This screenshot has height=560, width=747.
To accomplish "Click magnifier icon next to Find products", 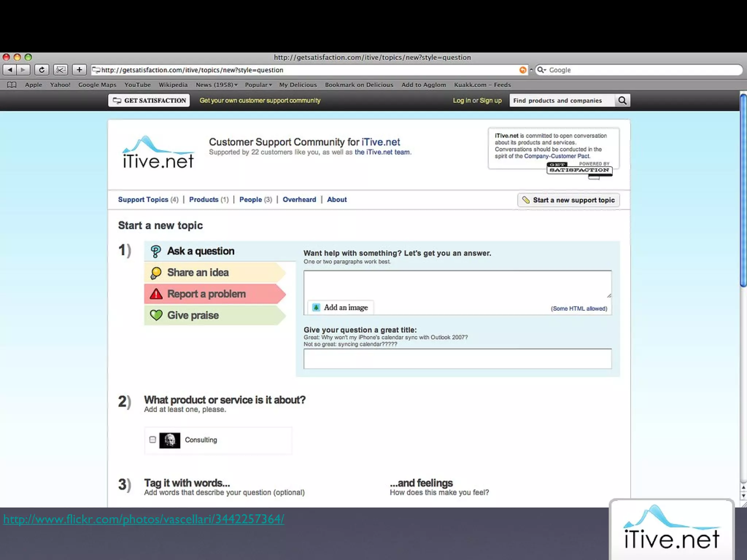I will click(622, 101).
